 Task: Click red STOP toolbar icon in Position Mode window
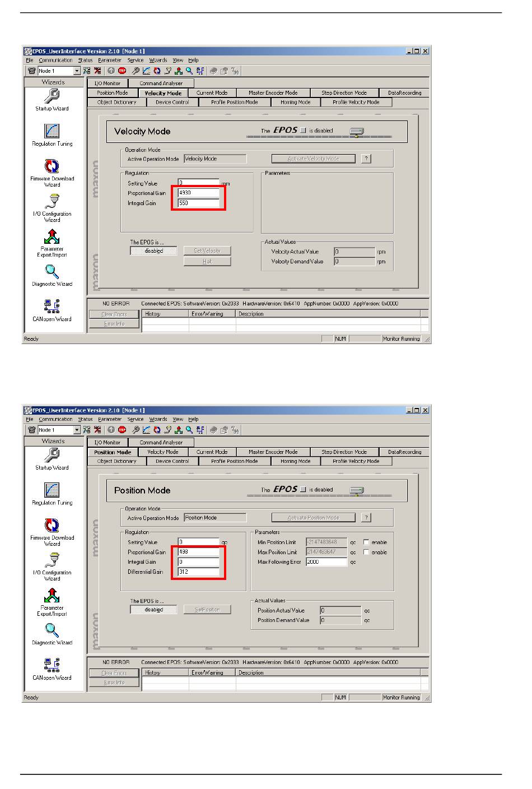click(122, 430)
